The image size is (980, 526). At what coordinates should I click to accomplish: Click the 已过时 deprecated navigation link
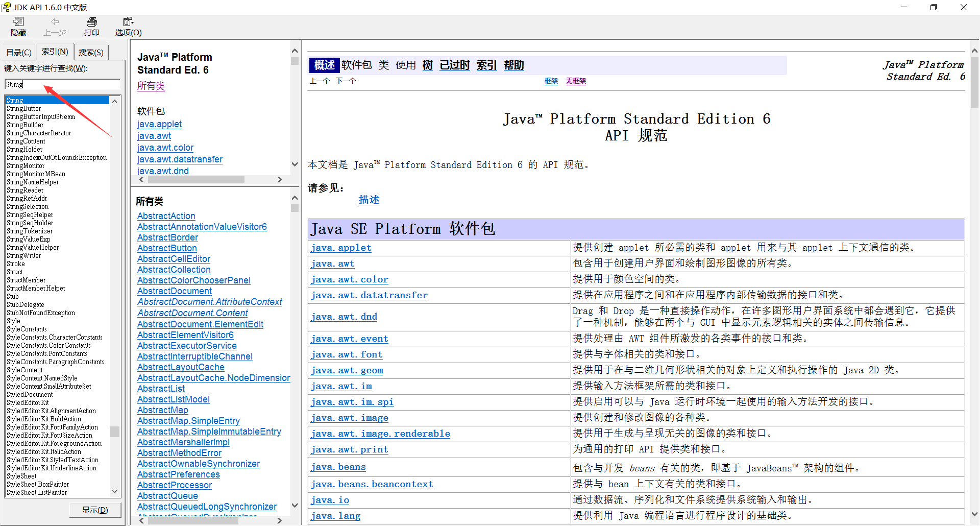[455, 65]
